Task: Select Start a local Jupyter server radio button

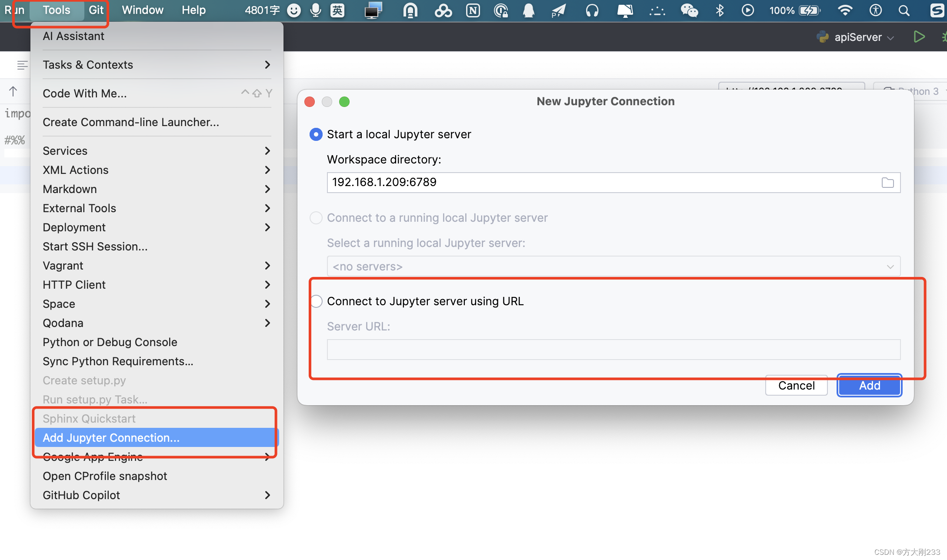Action: click(317, 135)
